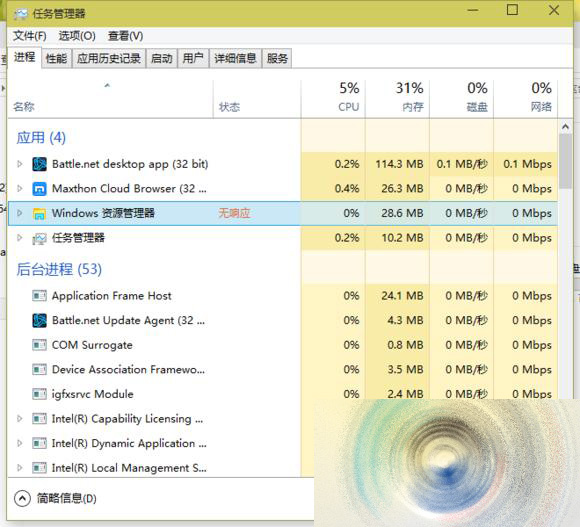The image size is (580, 527).
Task: Click the Intel(R) Local Management icon
Action: 39,468
